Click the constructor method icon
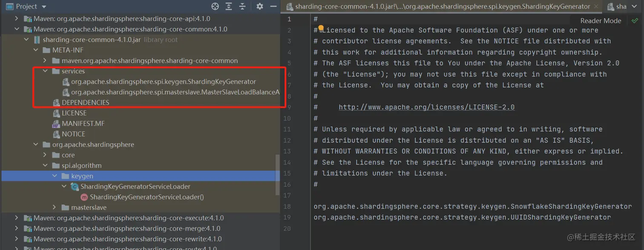 click(x=84, y=197)
